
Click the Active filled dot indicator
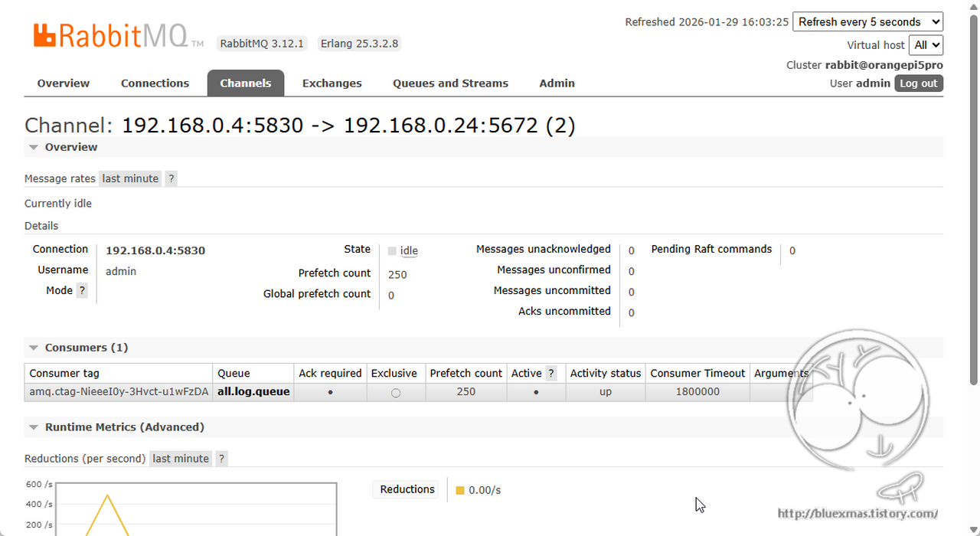[536, 392]
